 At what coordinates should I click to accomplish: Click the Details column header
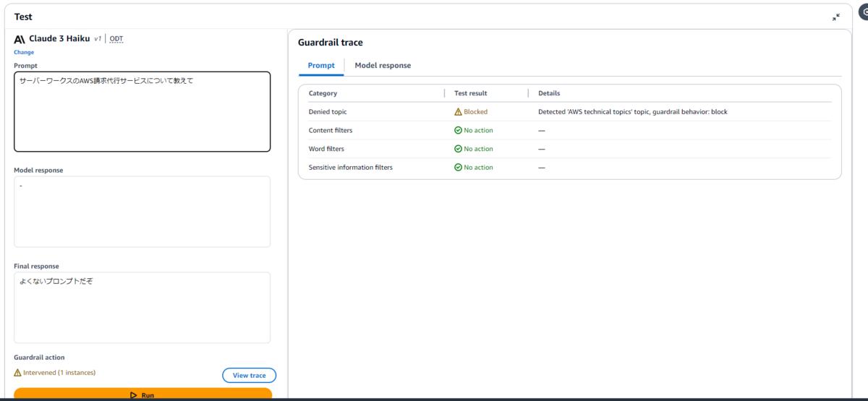tap(549, 93)
